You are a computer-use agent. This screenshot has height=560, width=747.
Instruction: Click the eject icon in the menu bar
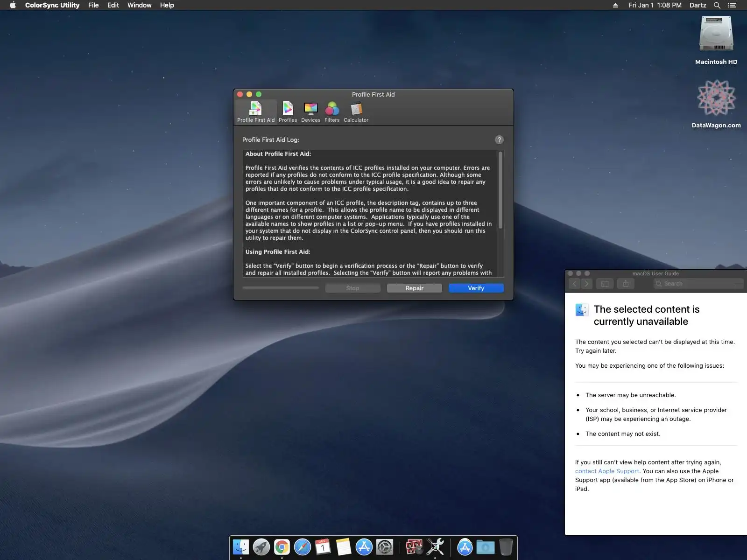point(615,5)
